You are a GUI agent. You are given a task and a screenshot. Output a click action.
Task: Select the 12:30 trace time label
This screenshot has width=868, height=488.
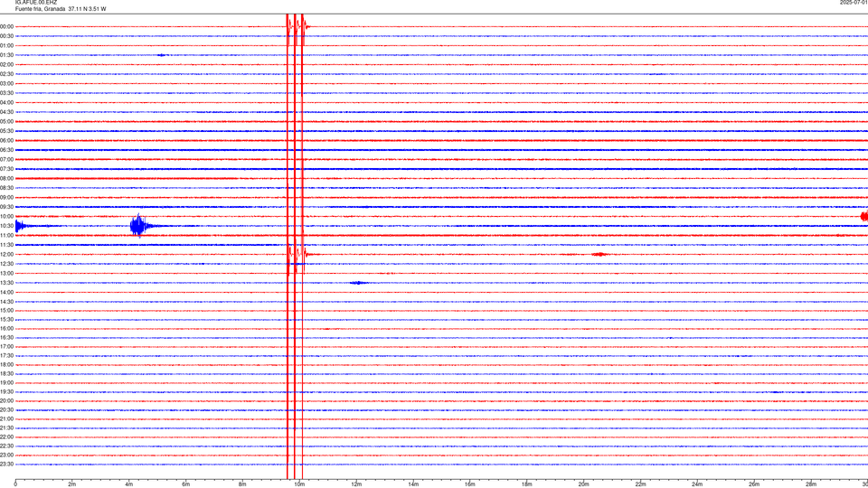tap(6, 264)
